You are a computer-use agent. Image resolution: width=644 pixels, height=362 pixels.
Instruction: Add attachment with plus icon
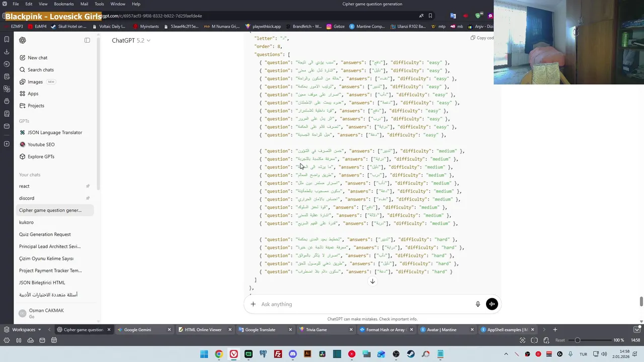(253, 304)
